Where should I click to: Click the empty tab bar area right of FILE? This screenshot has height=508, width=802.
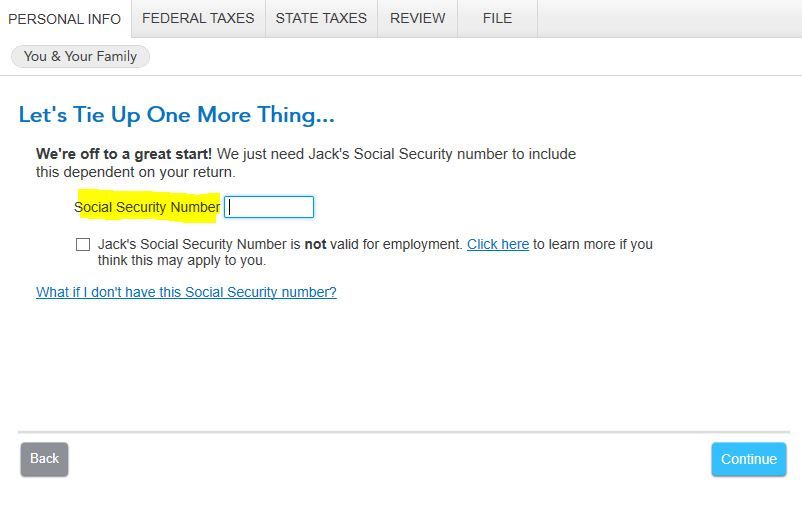click(x=668, y=18)
